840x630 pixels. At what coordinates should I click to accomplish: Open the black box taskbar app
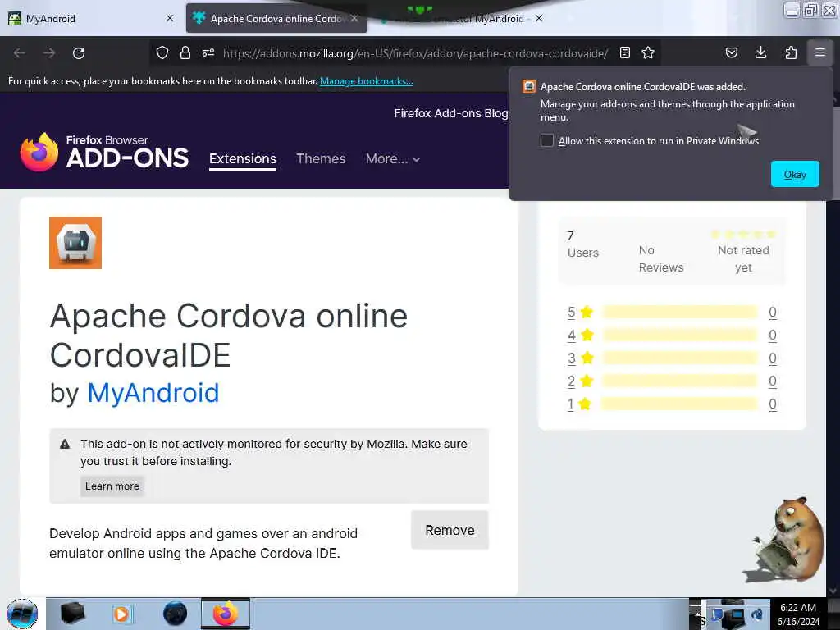73,614
